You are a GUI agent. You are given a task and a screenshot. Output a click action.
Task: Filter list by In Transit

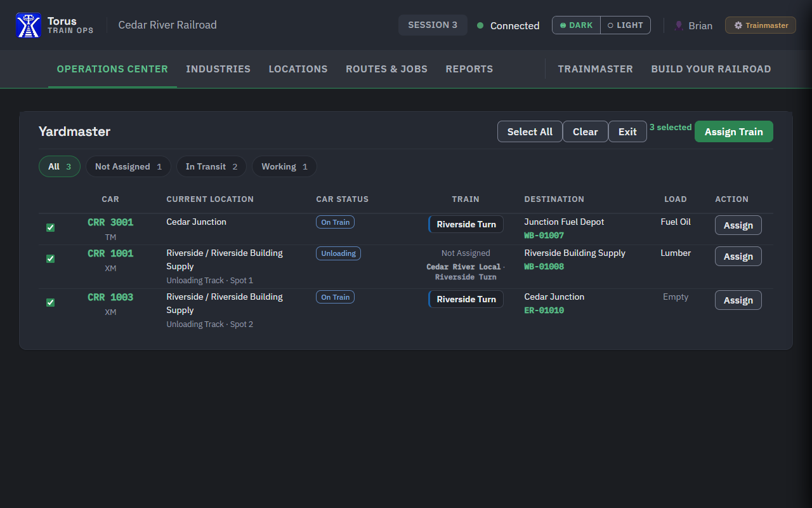click(x=211, y=166)
